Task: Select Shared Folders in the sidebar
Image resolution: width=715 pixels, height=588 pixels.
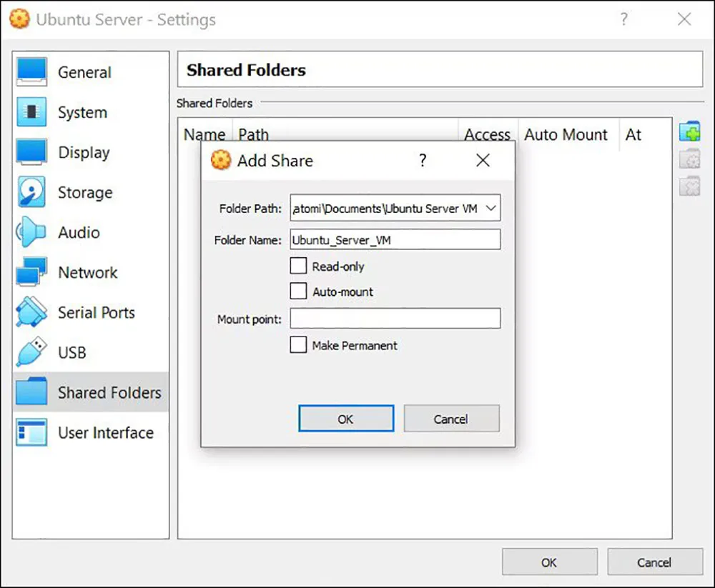Action: point(109,392)
